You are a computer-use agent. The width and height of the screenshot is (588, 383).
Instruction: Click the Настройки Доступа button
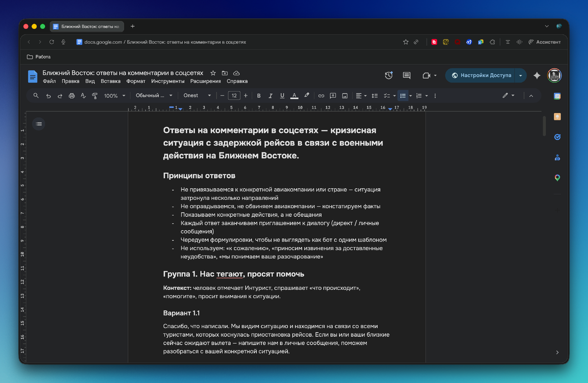[481, 76]
